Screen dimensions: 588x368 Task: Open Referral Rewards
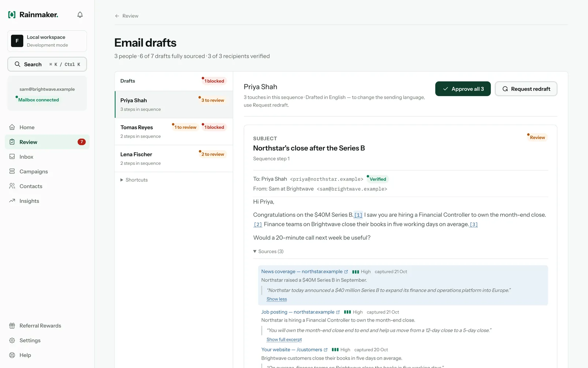[x=47, y=326]
